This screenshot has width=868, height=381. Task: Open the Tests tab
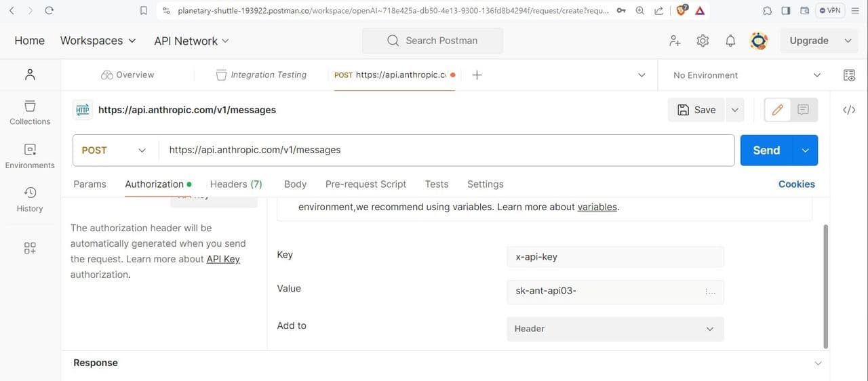point(437,184)
